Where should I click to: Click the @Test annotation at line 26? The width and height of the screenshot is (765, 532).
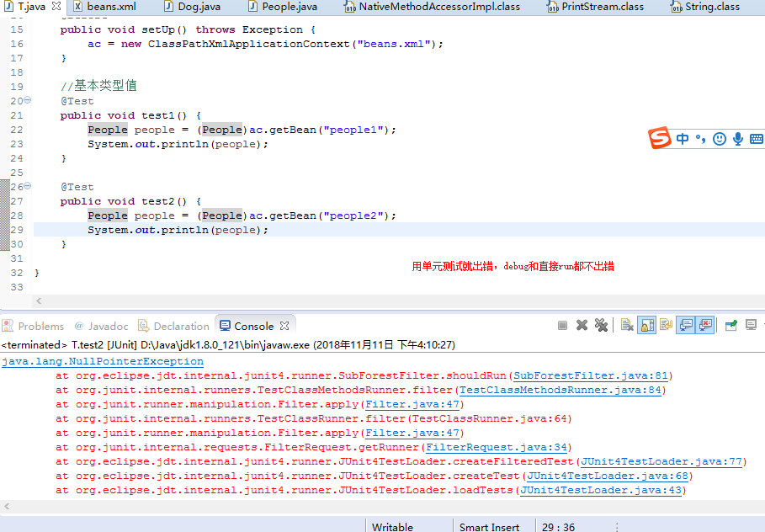(x=77, y=187)
